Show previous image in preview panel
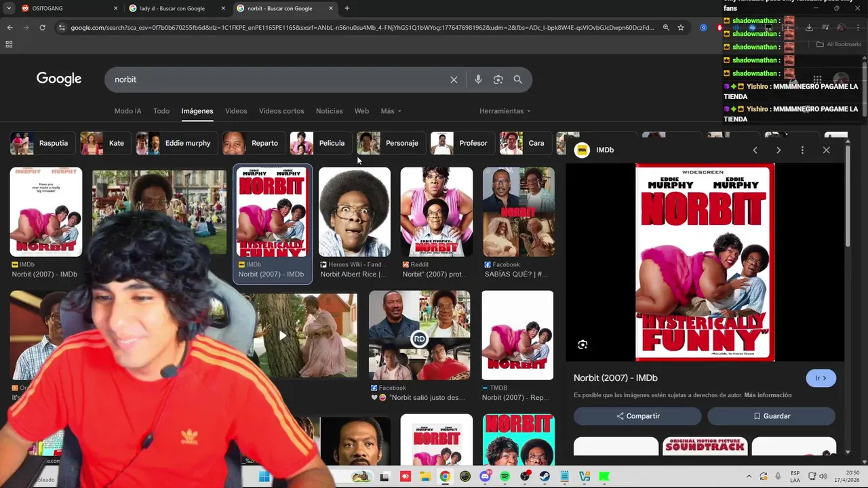868x488 pixels. 755,150
